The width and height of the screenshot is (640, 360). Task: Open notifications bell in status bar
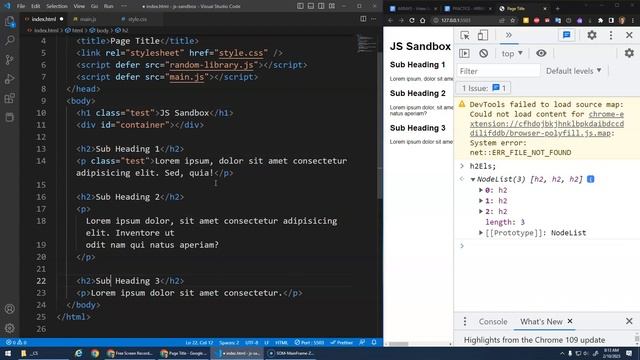coord(374,342)
